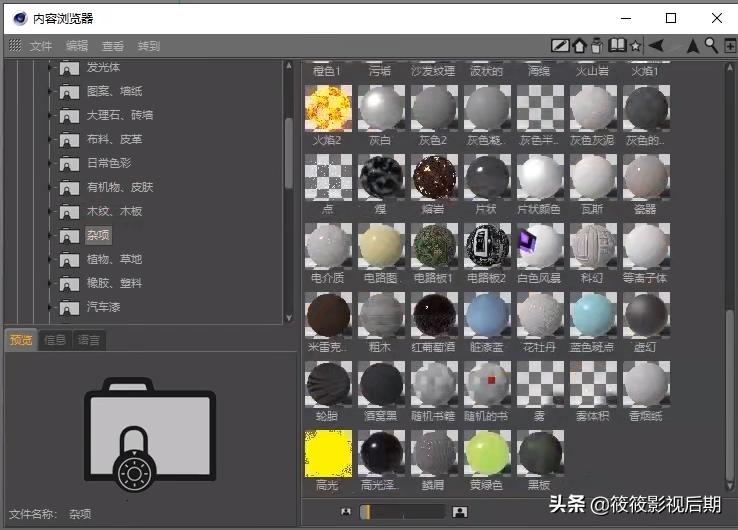Viewport: 738px width, 530px height.
Task: Click large thumbnail size icon
Action: click(x=460, y=512)
